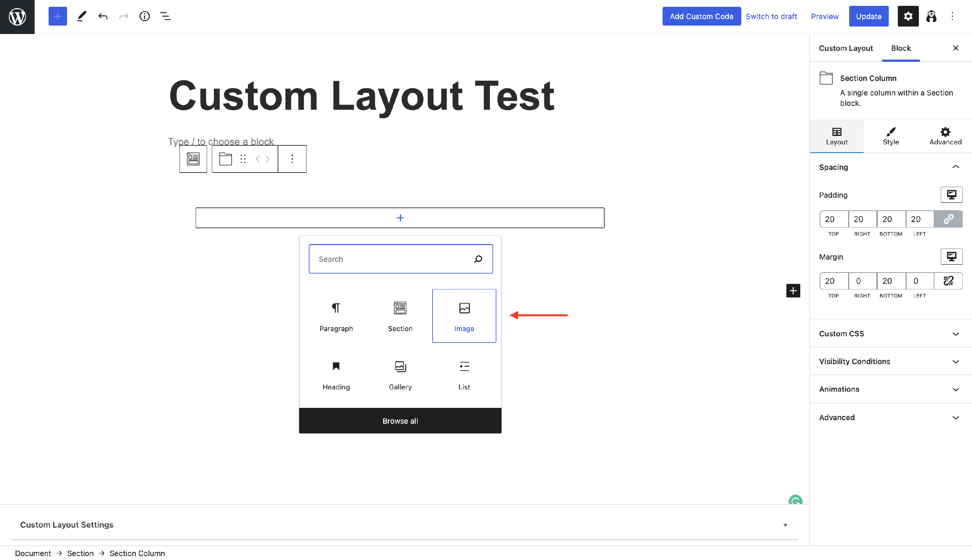The image size is (972, 560).
Task: Open the Style tab in Block settings
Action: point(891,136)
